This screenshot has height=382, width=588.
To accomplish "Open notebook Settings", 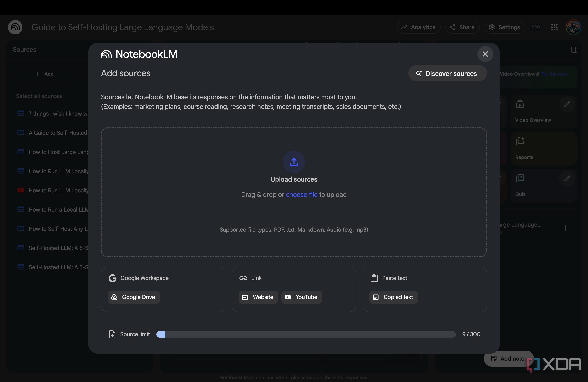I will [505, 27].
